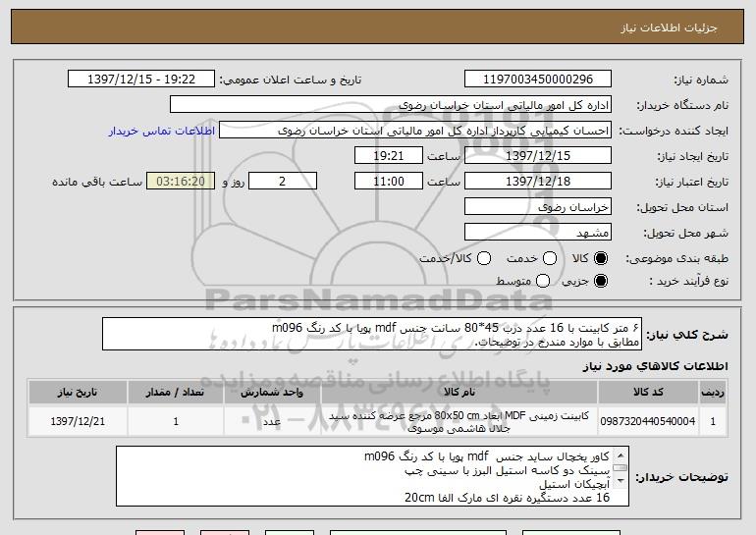
Task: Click the توضیحات خریدار label
Action: pyautogui.click(x=681, y=477)
